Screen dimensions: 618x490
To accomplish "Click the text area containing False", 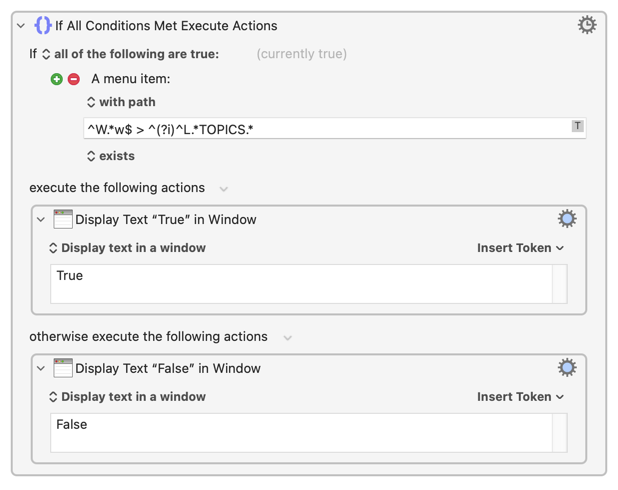I will tap(300, 432).
